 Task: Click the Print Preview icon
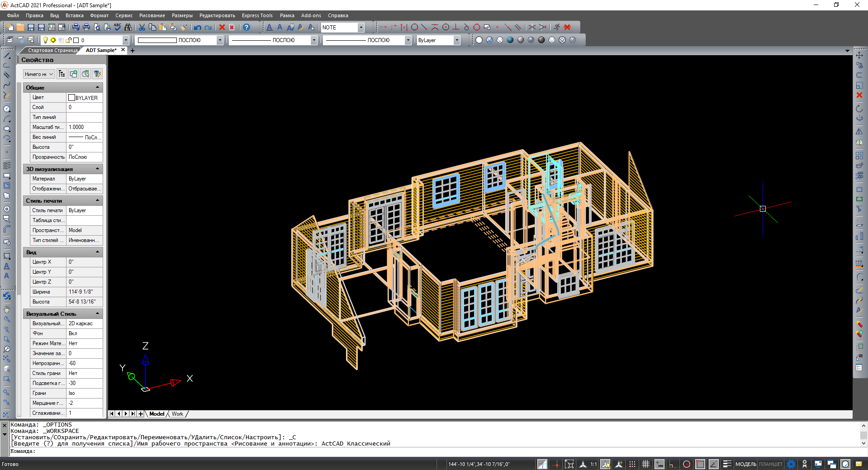(97, 28)
